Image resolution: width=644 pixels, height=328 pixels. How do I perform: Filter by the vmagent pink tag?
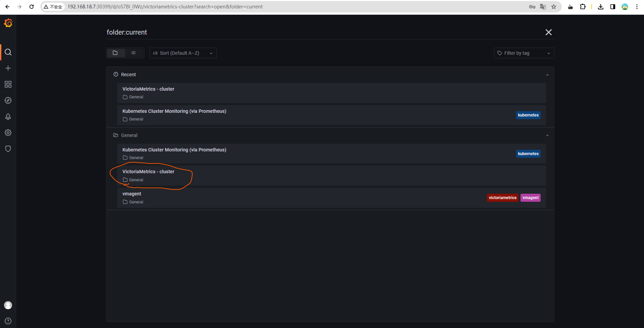(x=531, y=198)
